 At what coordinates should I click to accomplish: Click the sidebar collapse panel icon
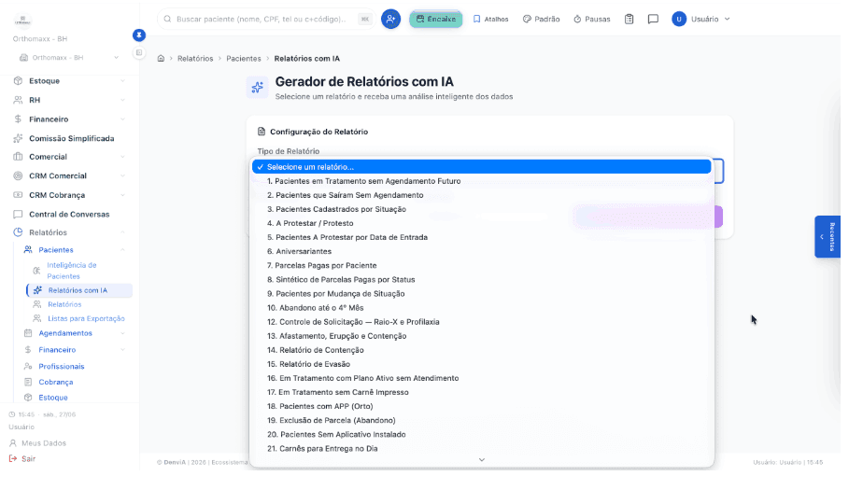[x=138, y=53]
